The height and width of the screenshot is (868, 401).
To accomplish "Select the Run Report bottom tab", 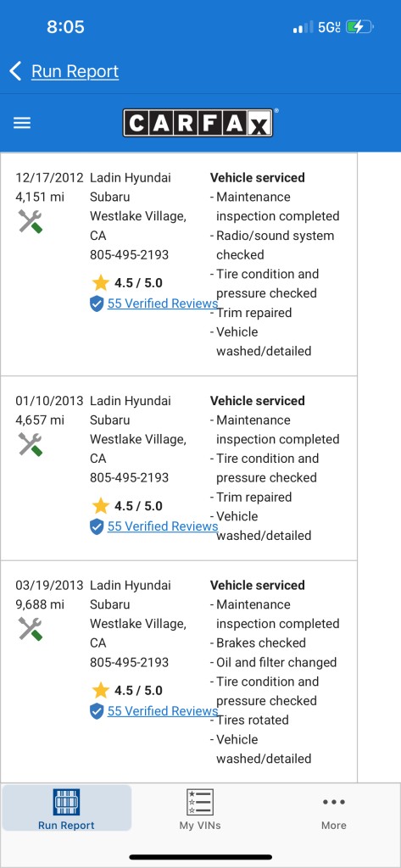I will coord(66,809).
